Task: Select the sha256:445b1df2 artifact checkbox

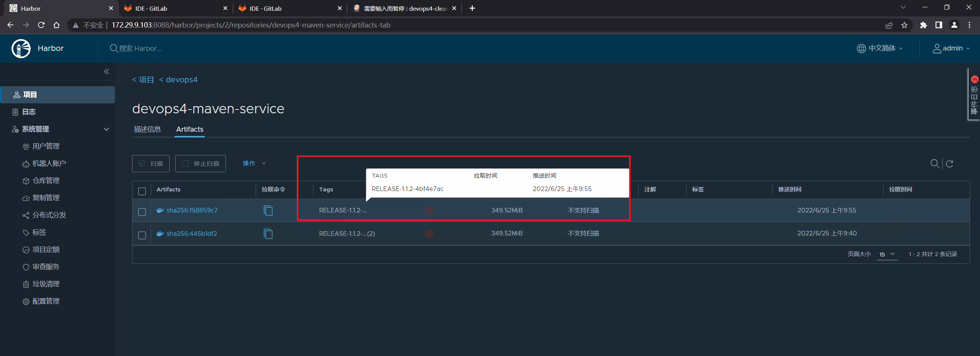Action: coord(142,235)
